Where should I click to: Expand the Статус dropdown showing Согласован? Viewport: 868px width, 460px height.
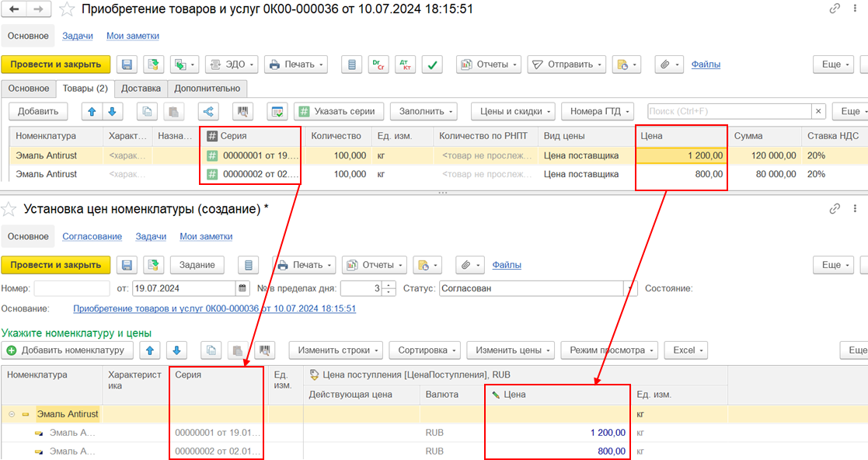coord(629,288)
